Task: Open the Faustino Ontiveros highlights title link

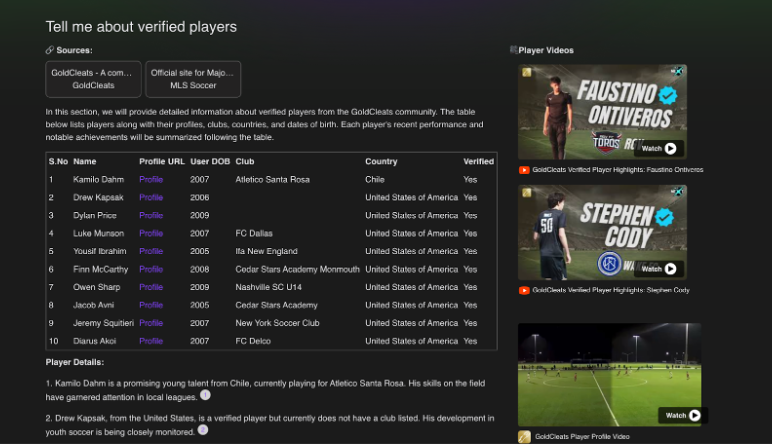Action: coord(617,170)
